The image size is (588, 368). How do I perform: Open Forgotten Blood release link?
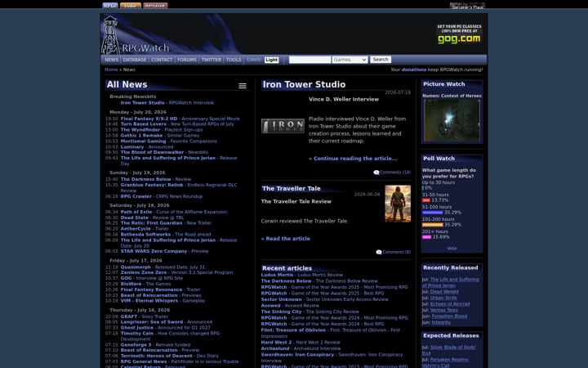tap(450, 316)
